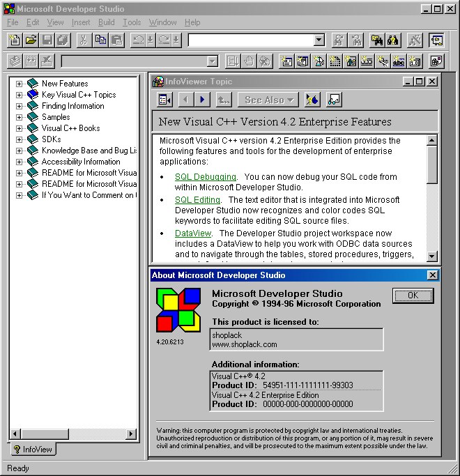Click the Resource Symbols icon at toolbar end
Image resolution: width=460 pixels, height=476 pixels.
click(x=436, y=61)
